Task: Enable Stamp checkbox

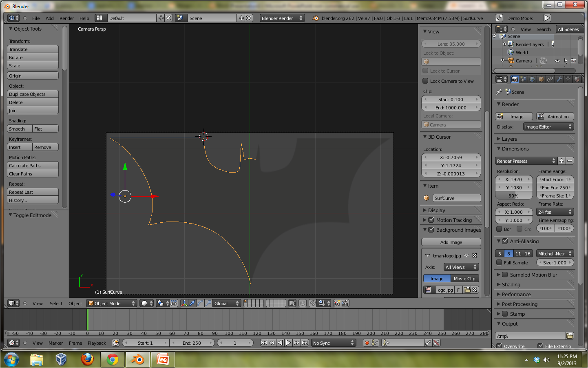Action: pos(505,314)
